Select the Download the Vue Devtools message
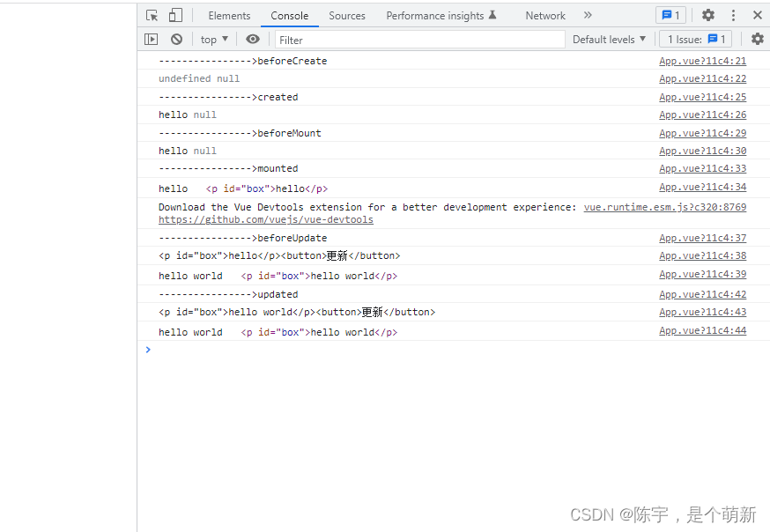Screen dimensions: 770x532 point(366,207)
